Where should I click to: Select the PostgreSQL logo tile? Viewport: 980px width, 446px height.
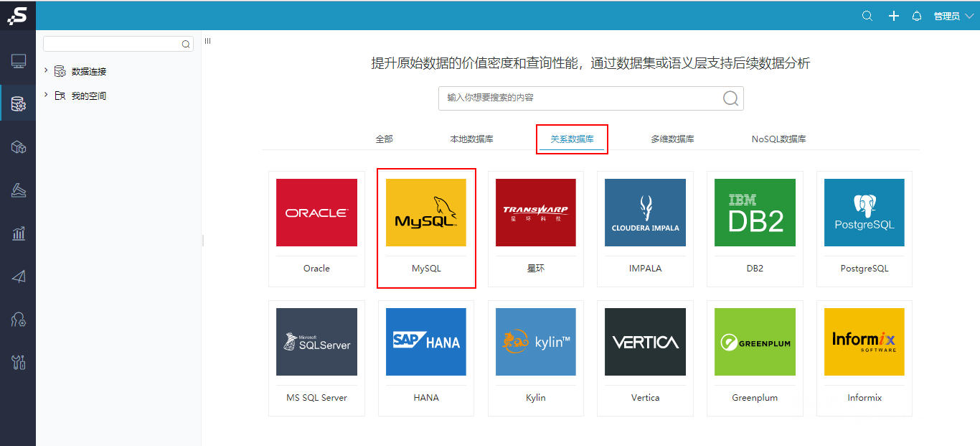[x=864, y=213]
